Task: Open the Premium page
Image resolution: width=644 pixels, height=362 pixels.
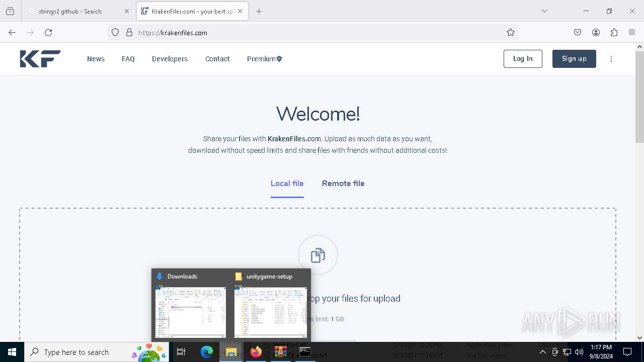Action: 264,59
